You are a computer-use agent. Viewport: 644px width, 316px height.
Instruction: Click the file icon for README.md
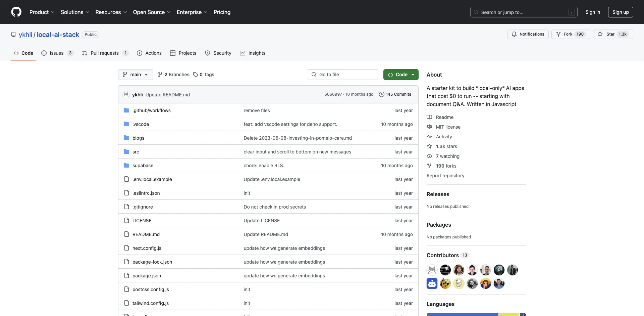tap(126, 234)
